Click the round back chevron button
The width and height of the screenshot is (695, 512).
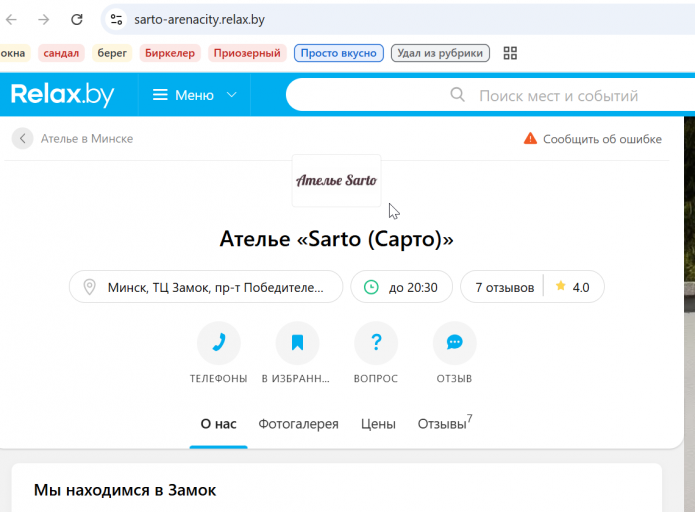23,139
